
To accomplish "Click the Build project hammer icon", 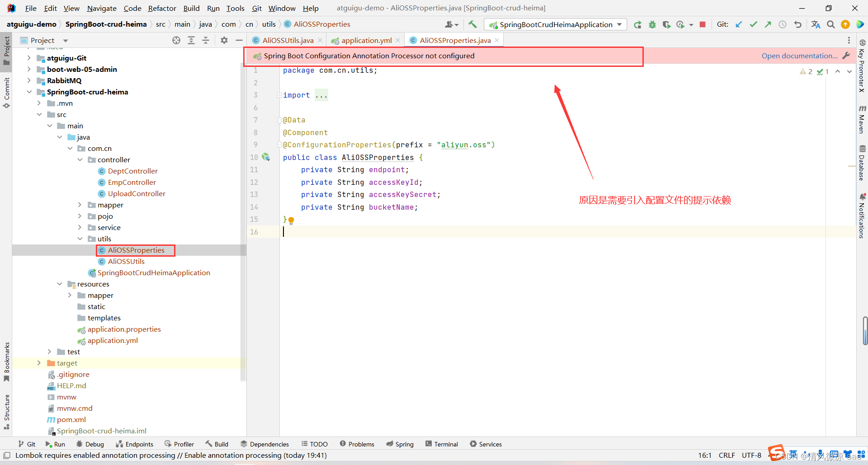I will coord(472,24).
